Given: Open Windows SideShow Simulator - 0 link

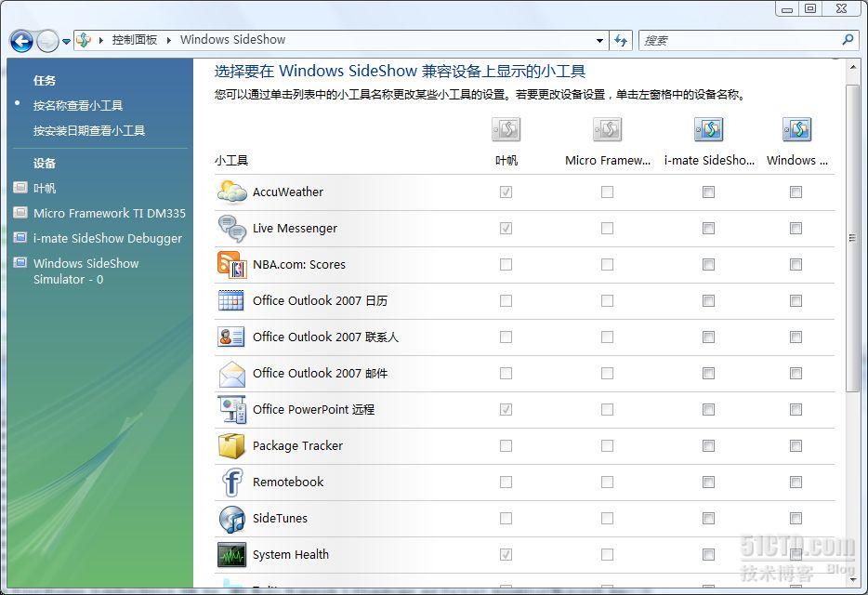Looking at the screenshot, I should point(85,271).
